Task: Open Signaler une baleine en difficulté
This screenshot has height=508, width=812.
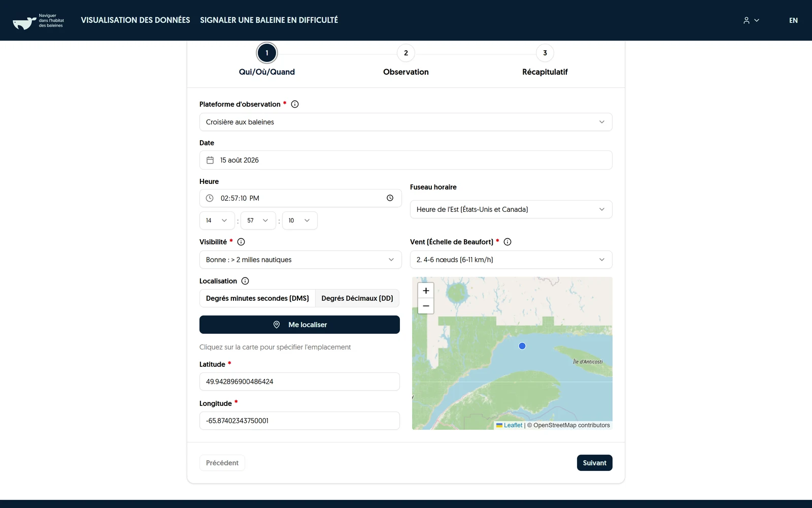Action: [269, 20]
